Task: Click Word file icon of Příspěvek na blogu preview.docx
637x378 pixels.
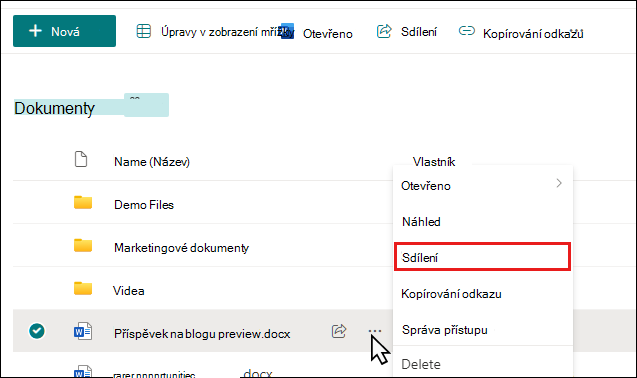Action: point(82,331)
